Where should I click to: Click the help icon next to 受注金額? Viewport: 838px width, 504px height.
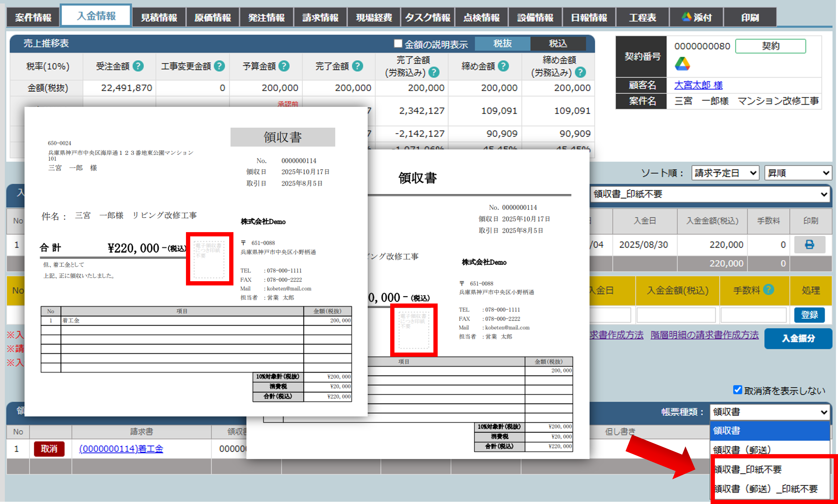pos(138,66)
